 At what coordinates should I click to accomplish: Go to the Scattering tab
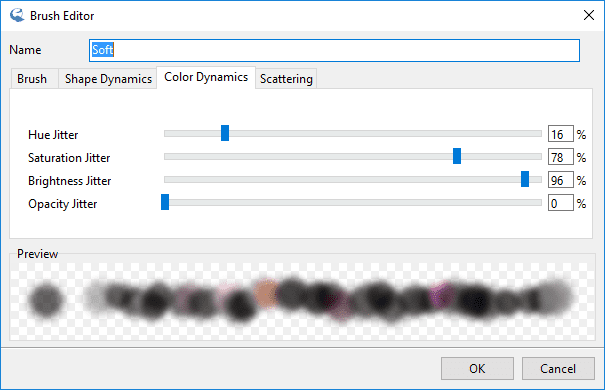[286, 79]
